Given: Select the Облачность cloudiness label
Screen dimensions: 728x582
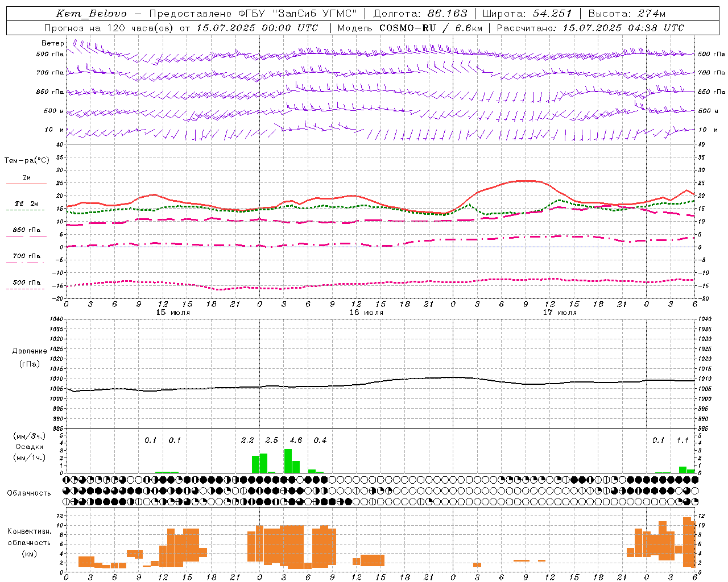Looking at the screenshot, I should point(29,493).
